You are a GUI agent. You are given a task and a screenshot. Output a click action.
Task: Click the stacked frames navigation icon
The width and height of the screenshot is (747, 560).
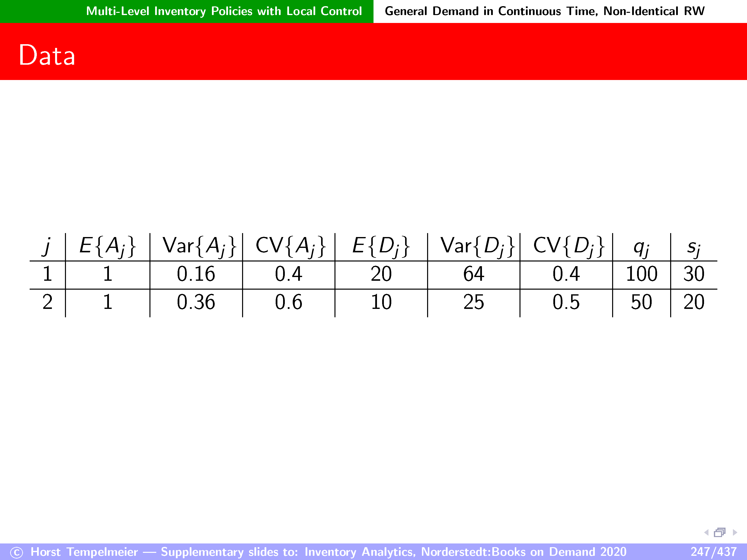(719, 532)
